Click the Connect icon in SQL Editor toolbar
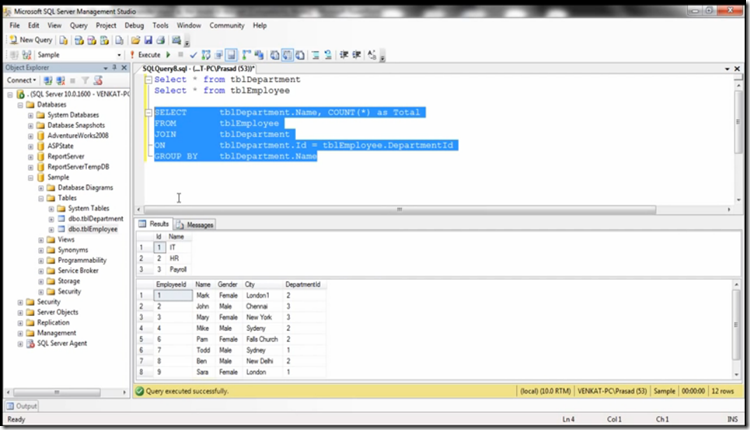 (14, 55)
